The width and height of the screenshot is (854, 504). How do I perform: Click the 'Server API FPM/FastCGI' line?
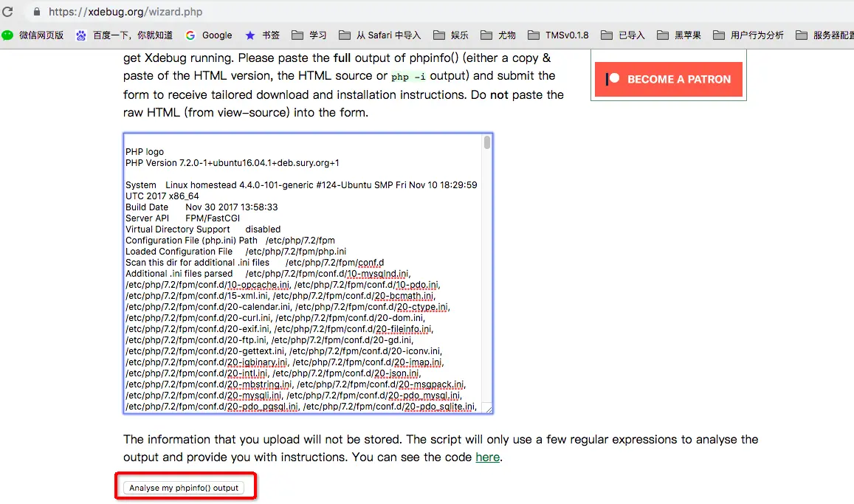[182, 218]
